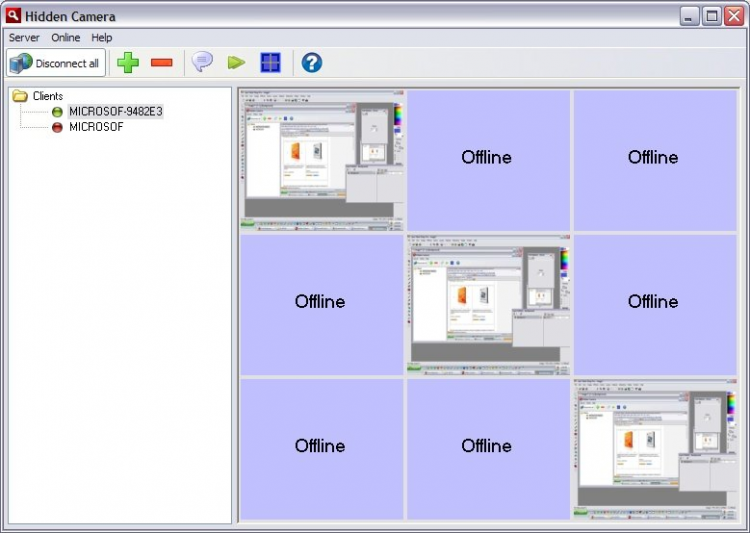Screen dimensions: 750x533
Task: Select the top-middle Offline tile
Action: click(x=488, y=160)
